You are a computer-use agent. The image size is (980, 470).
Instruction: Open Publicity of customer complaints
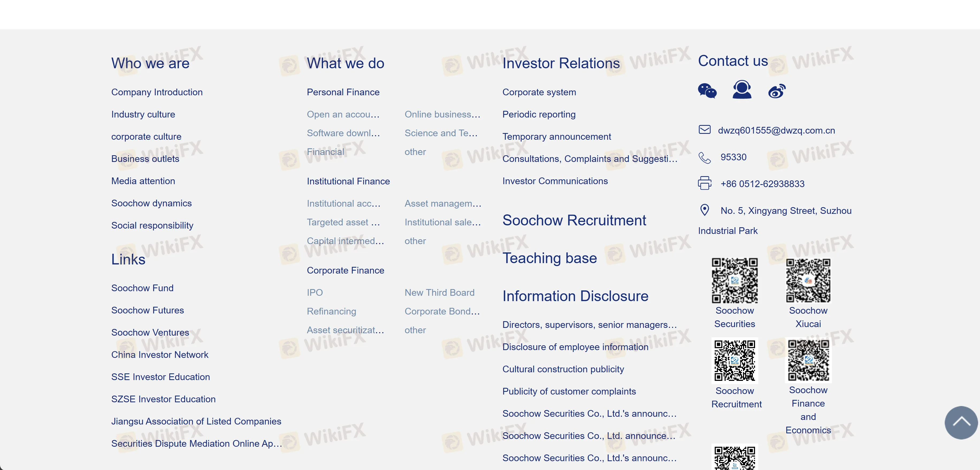tap(569, 391)
